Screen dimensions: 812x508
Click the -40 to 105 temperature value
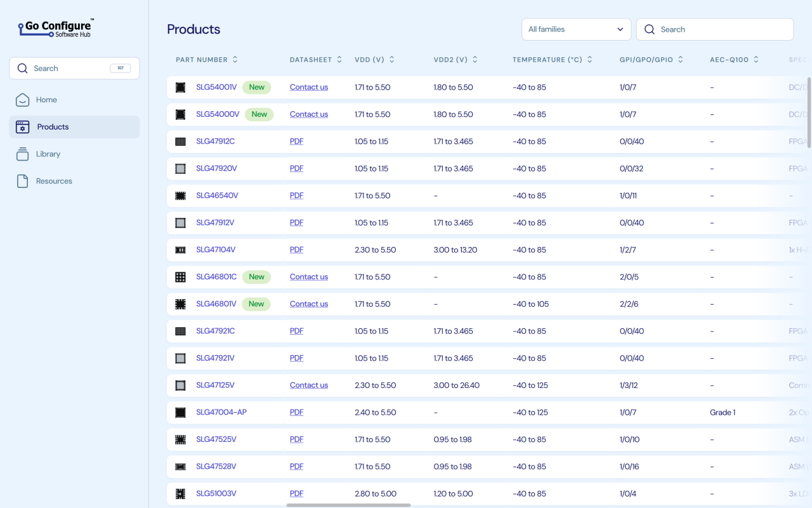pyautogui.click(x=531, y=304)
